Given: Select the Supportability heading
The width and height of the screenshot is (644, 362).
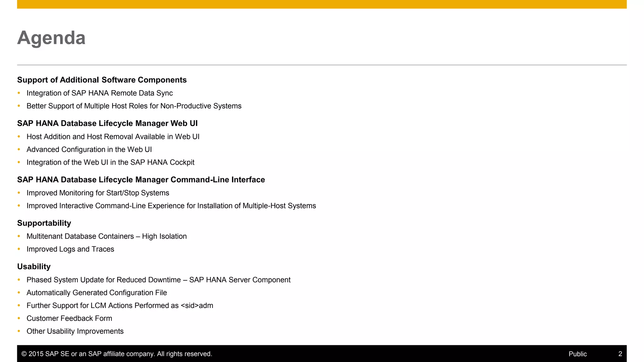Looking at the screenshot, I should 44,223.
